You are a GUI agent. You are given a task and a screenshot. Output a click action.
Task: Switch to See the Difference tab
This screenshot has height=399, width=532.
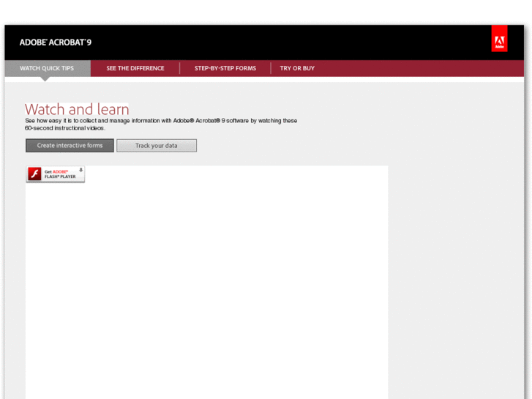coord(135,68)
